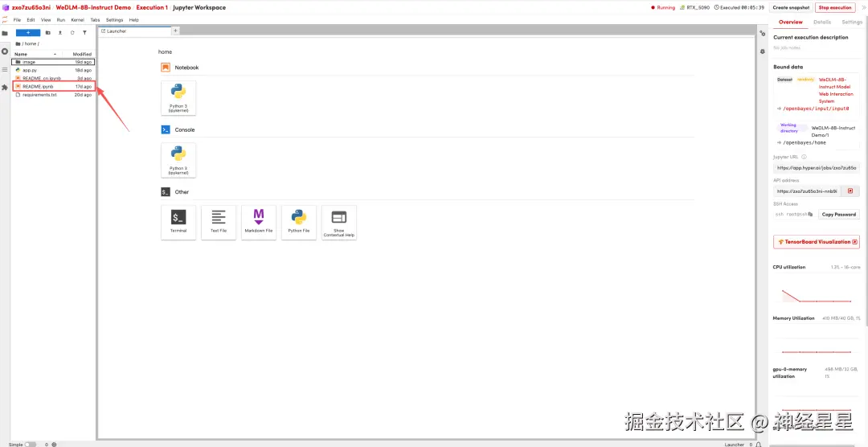Select requirements.txt file
The height and width of the screenshot is (447, 868).
click(x=53, y=95)
